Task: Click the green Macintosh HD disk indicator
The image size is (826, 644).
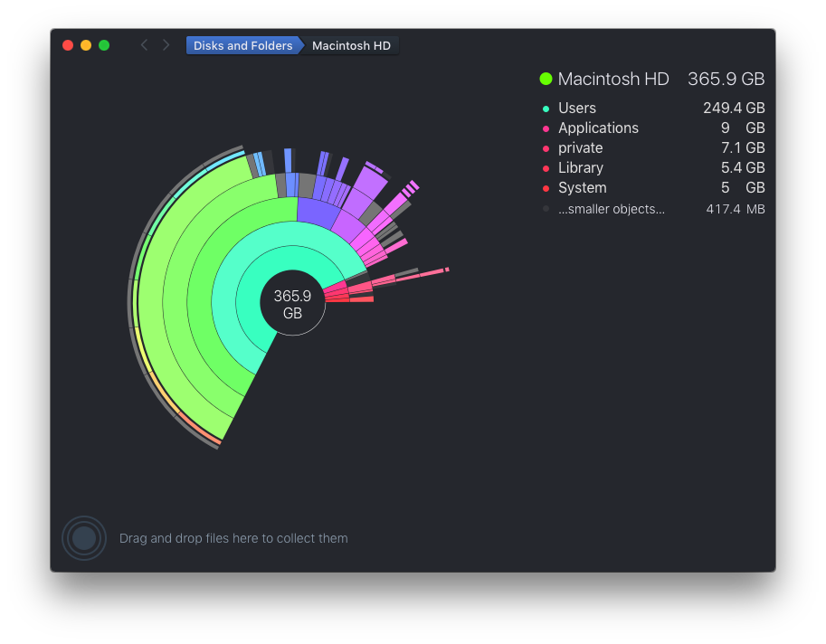Action: pos(546,79)
